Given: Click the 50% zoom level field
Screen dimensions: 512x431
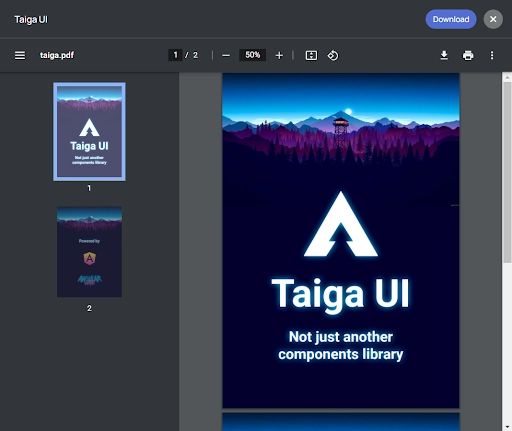Looking at the screenshot, I should pos(252,55).
